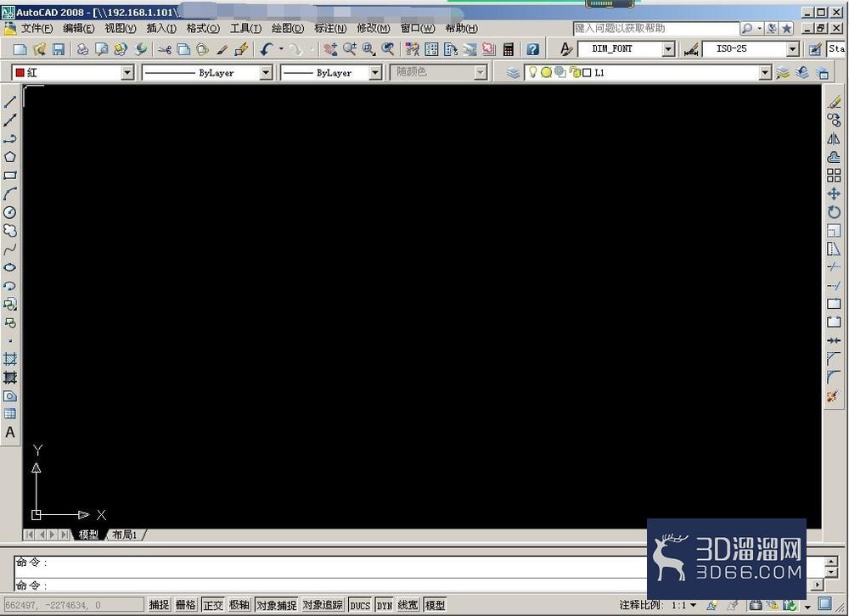Toggle 对象追踪 object tracking
The image size is (849, 616).
(323, 605)
